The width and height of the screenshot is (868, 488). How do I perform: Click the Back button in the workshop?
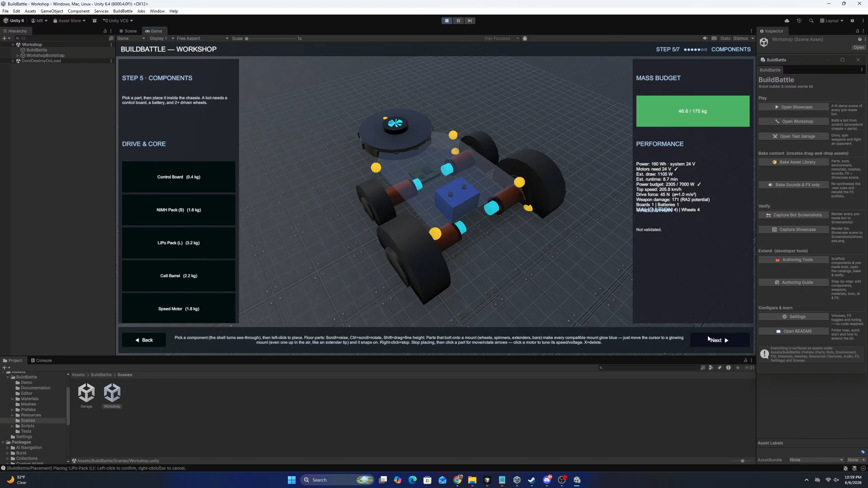pos(144,340)
